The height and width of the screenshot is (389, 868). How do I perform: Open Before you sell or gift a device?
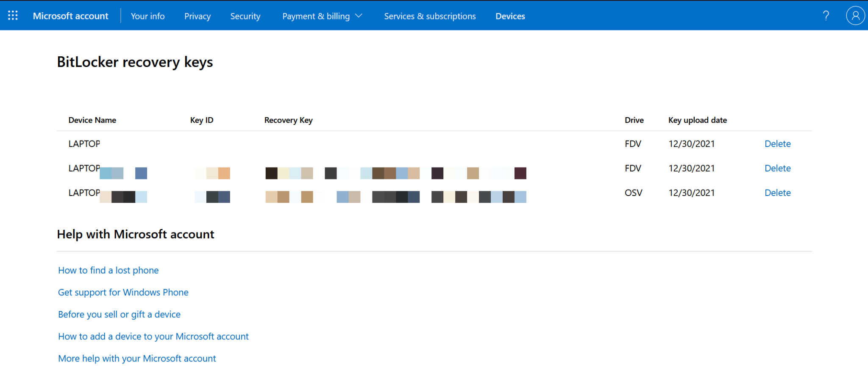coord(119,314)
